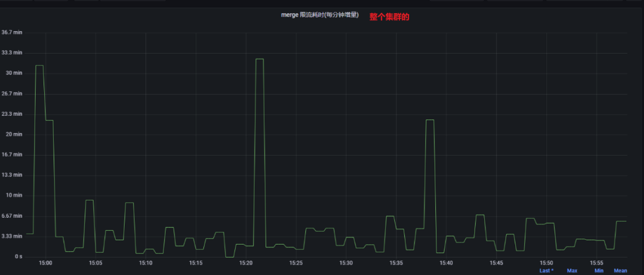Click the 10 min y-axis label
This screenshot has width=644, height=275.
pos(14,195)
